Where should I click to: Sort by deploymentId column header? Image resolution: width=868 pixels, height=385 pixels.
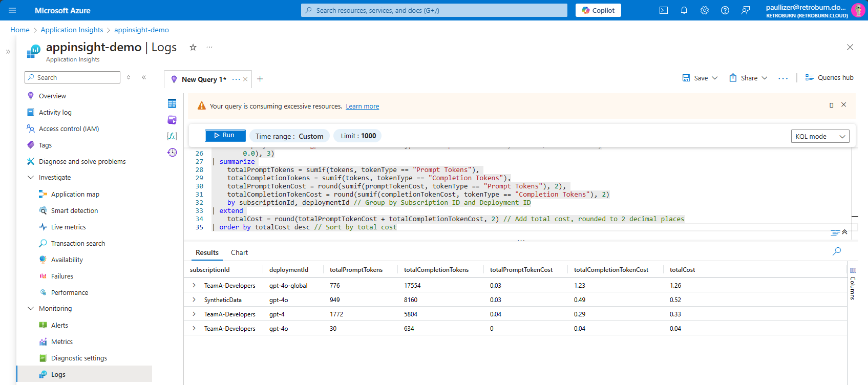289,270
